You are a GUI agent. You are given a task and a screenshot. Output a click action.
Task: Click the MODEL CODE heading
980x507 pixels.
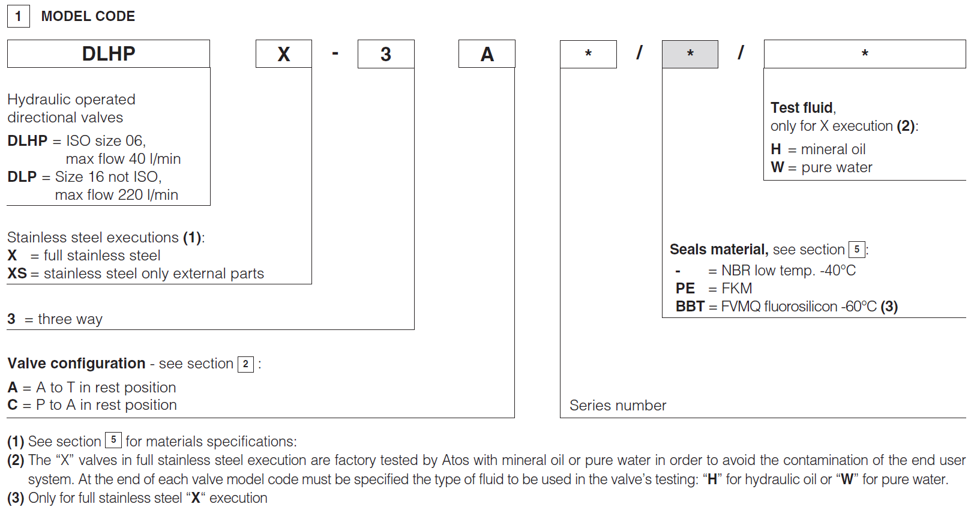88,16
